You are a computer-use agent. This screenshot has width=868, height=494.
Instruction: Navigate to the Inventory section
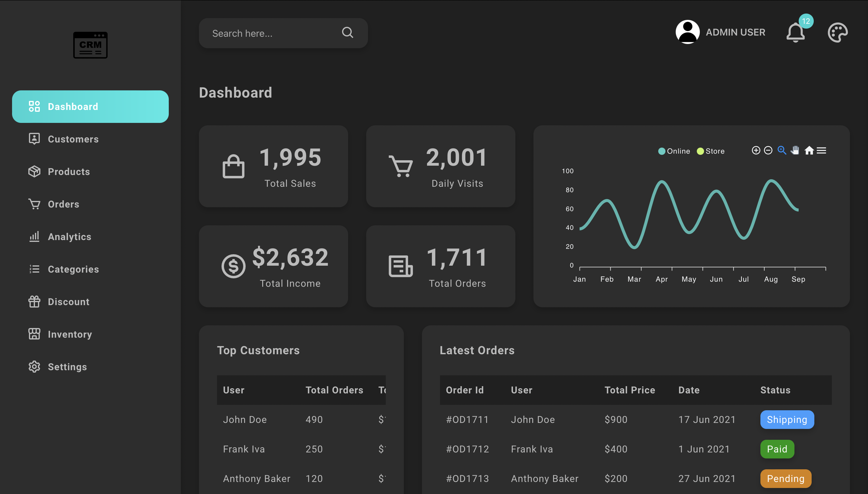click(x=70, y=334)
